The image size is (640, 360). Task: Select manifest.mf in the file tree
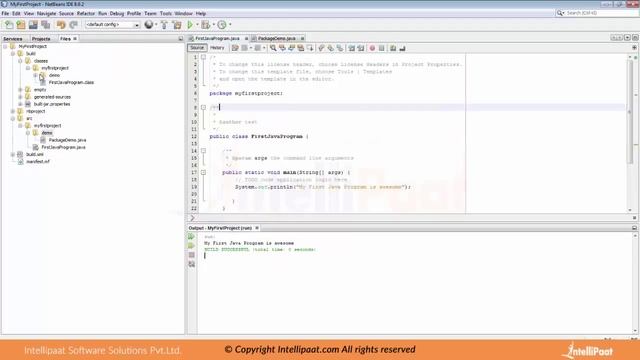38,162
